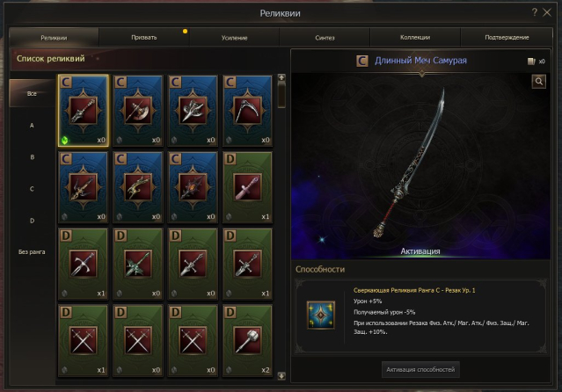Viewport: 562px width, 392px height.
Task: Click the Активация label under sword
Action: pos(420,251)
